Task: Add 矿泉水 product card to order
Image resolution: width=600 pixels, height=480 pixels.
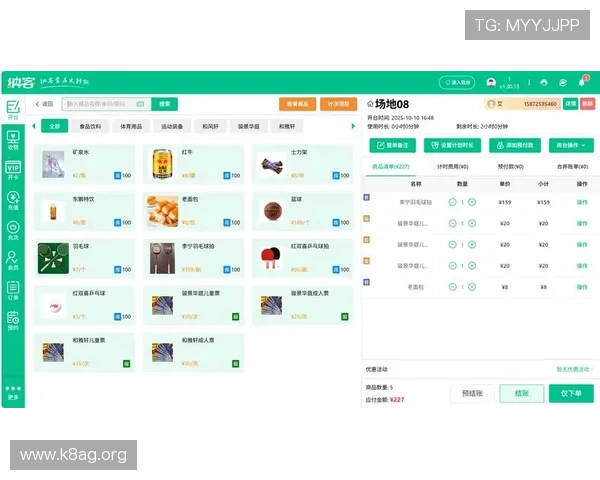Action: tap(85, 164)
